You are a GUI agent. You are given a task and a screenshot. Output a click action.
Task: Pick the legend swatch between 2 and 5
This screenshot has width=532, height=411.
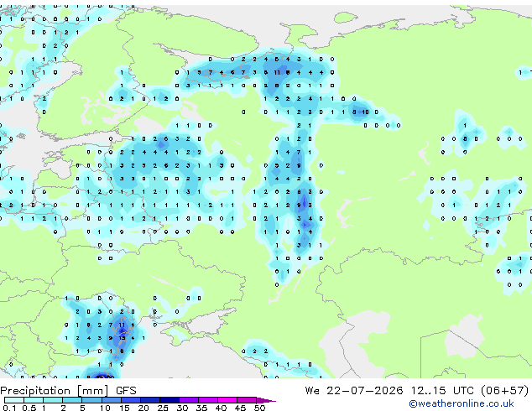click(x=72, y=400)
